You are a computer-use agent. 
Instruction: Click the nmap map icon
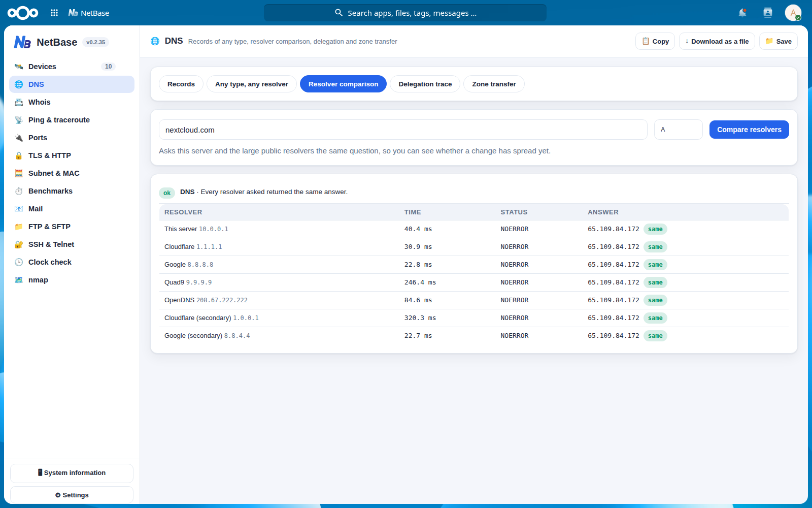click(x=19, y=280)
